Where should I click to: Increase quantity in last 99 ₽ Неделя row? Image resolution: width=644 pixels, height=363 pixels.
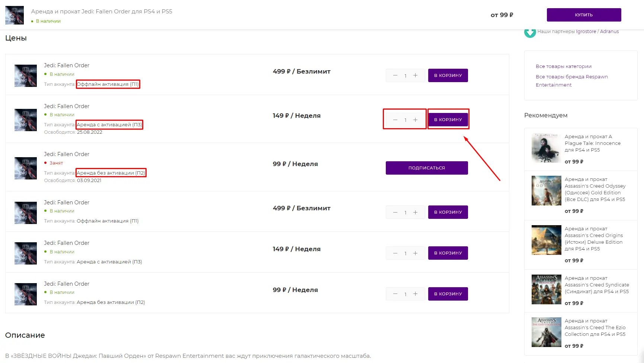tap(415, 294)
